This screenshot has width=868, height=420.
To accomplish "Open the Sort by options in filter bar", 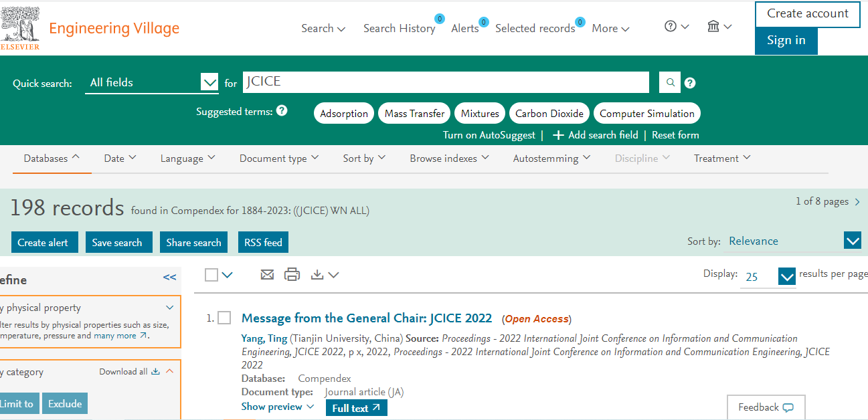I will [365, 159].
